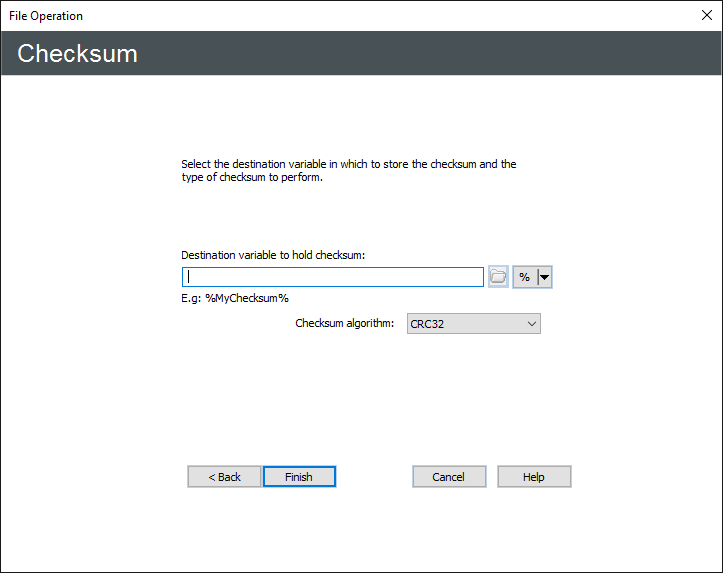Go back with the < Back button
This screenshot has height=573, width=723.
[x=224, y=477]
